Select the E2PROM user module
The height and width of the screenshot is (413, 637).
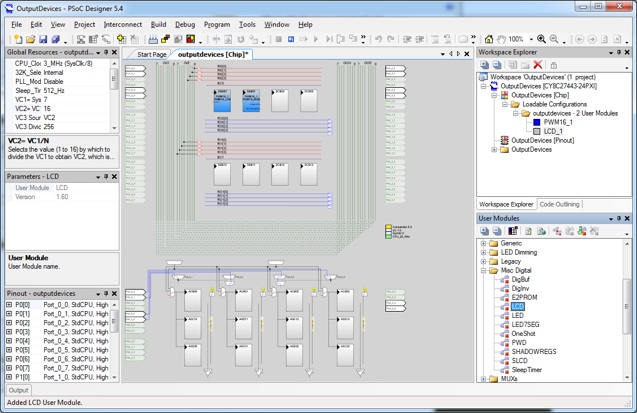tap(524, 297)
